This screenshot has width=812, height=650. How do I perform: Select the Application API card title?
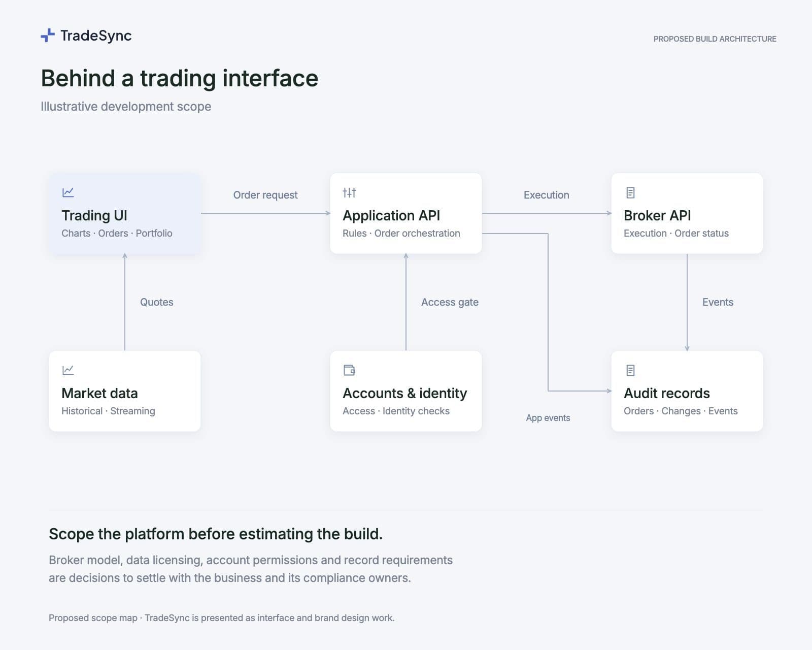coord(391,215)
